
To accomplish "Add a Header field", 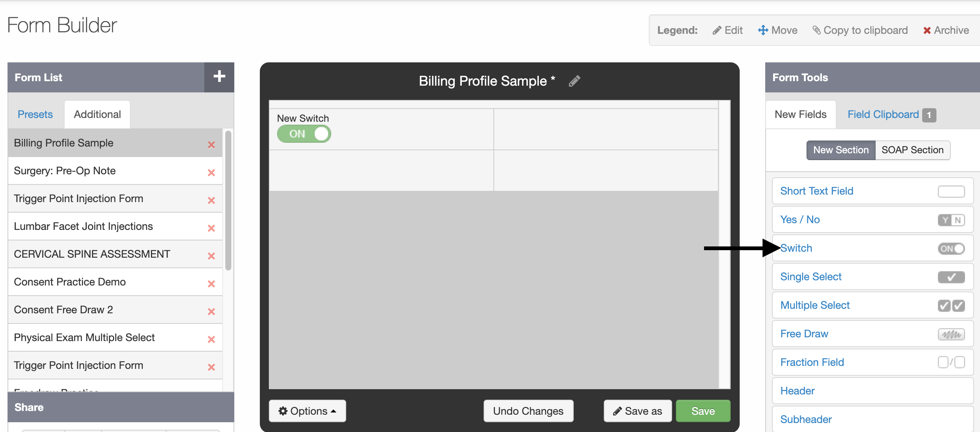I will pyautogui.click(x=872, y=391).
